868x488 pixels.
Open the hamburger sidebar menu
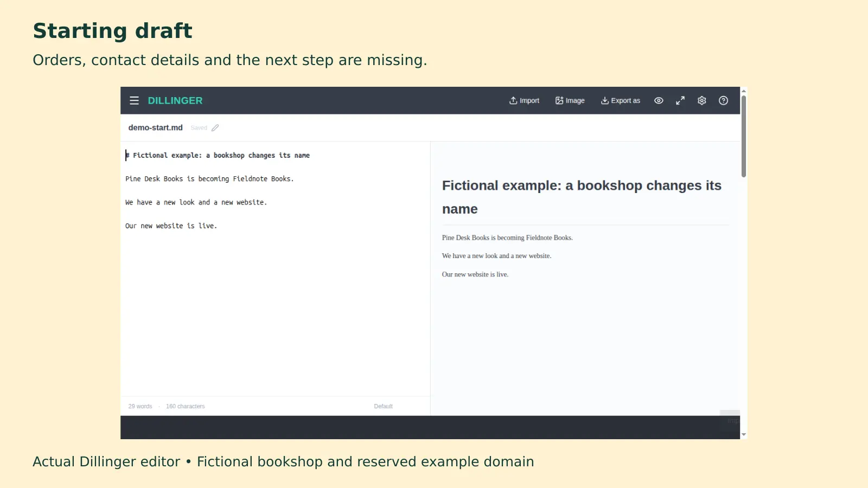point(134,100)
